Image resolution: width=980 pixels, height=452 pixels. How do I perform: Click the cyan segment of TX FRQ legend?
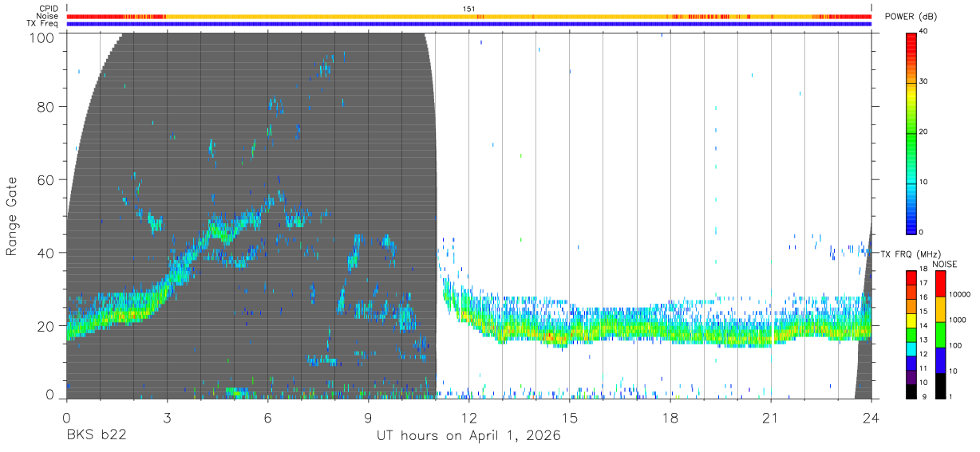911,349
